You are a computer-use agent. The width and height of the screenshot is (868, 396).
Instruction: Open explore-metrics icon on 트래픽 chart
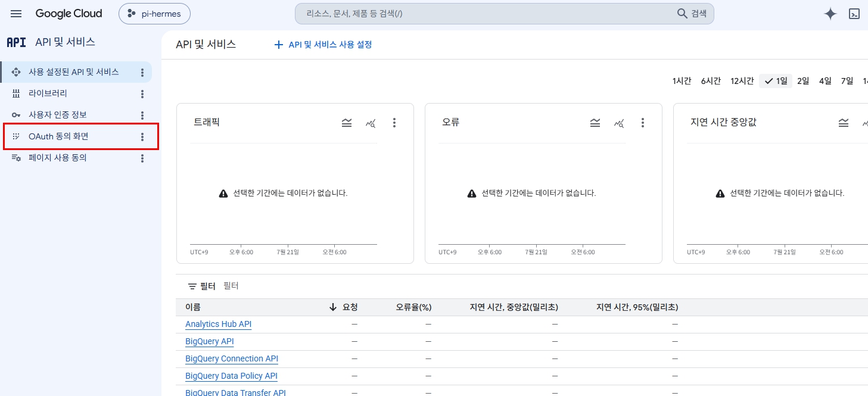pos(371,123)
